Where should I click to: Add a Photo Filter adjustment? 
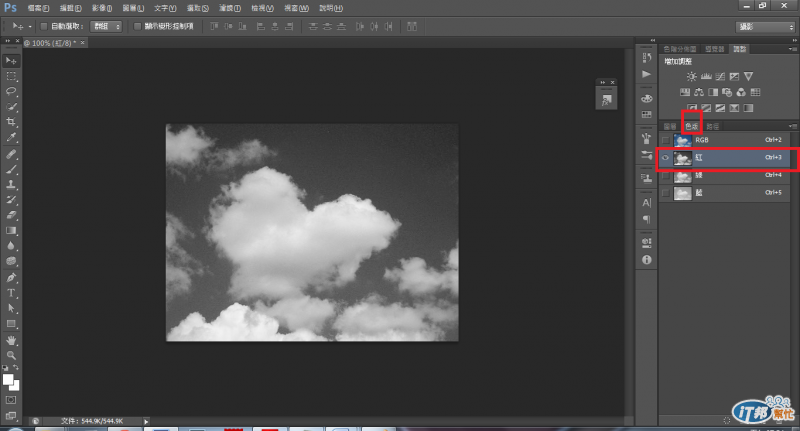[x=727, y=92]
